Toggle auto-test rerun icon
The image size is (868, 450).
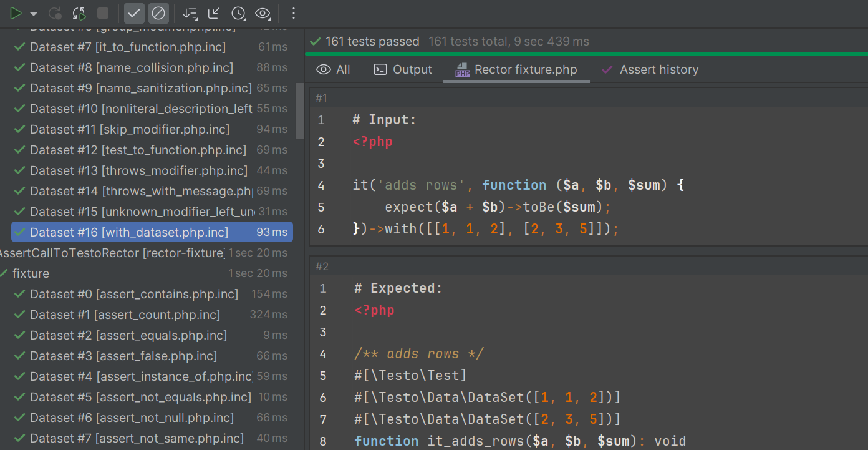point(79,13)
